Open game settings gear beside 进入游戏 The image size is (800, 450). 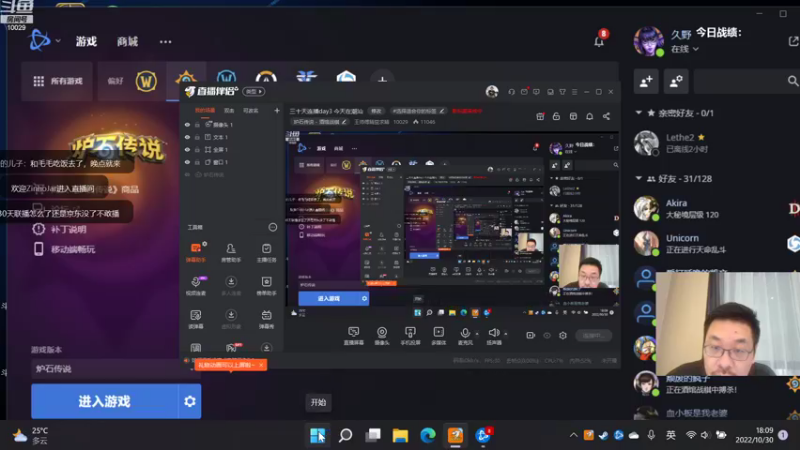point(190,402)
